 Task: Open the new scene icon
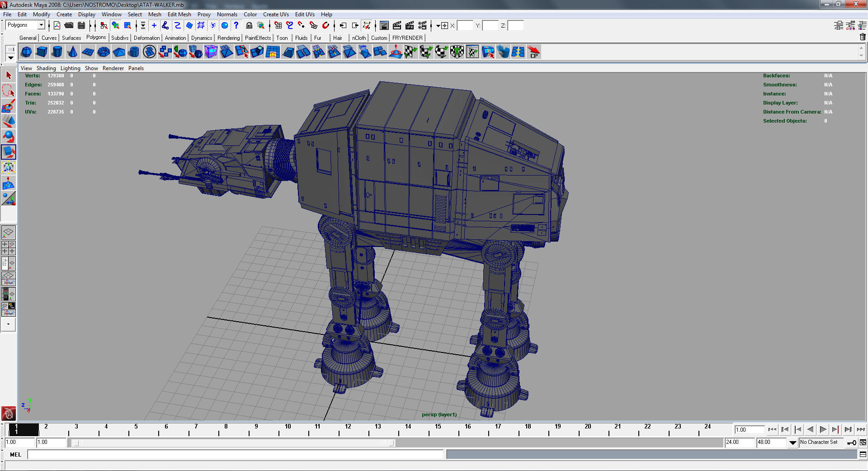[x=57, y=25]
